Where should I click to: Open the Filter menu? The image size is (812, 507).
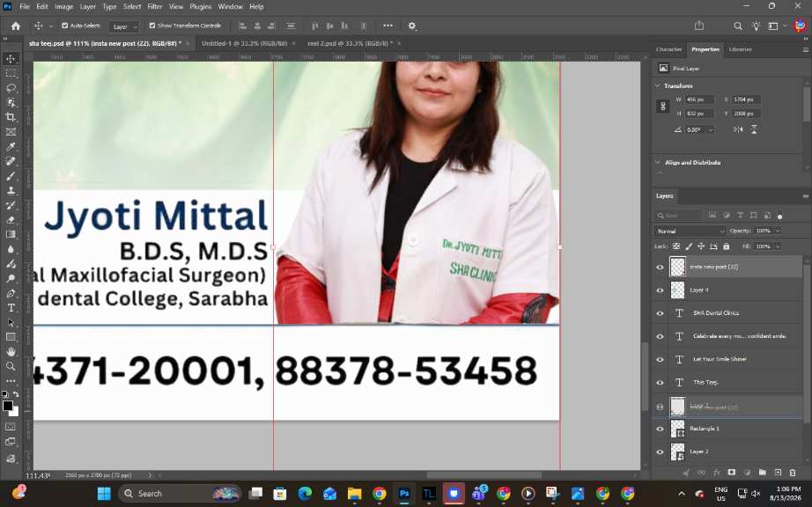pos(154,7)
